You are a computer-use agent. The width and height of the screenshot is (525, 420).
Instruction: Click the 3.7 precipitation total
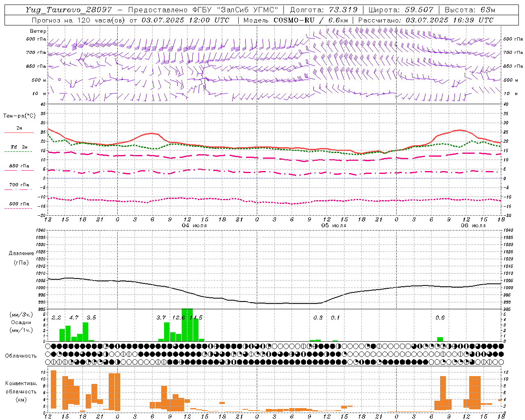coord(161,318)
